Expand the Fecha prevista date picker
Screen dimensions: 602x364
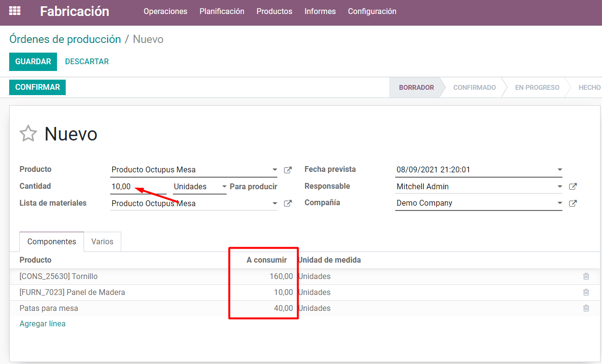[x=559, y=169]
